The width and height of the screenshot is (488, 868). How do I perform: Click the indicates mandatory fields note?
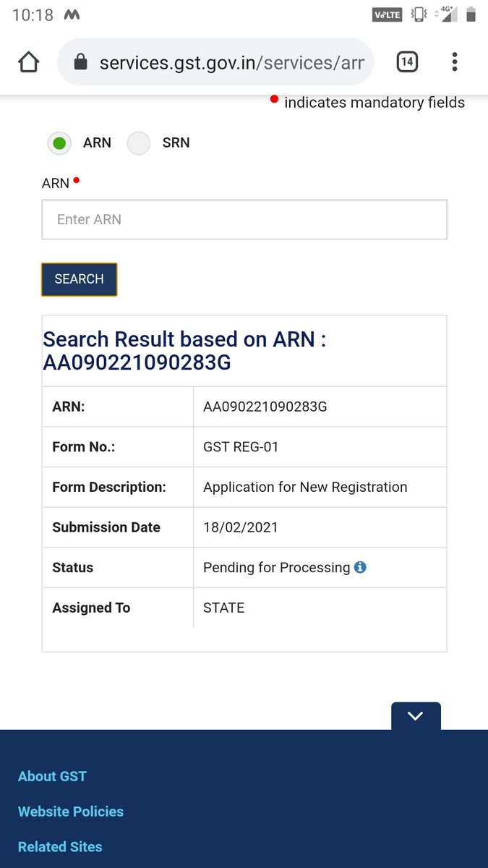[374, 103]
